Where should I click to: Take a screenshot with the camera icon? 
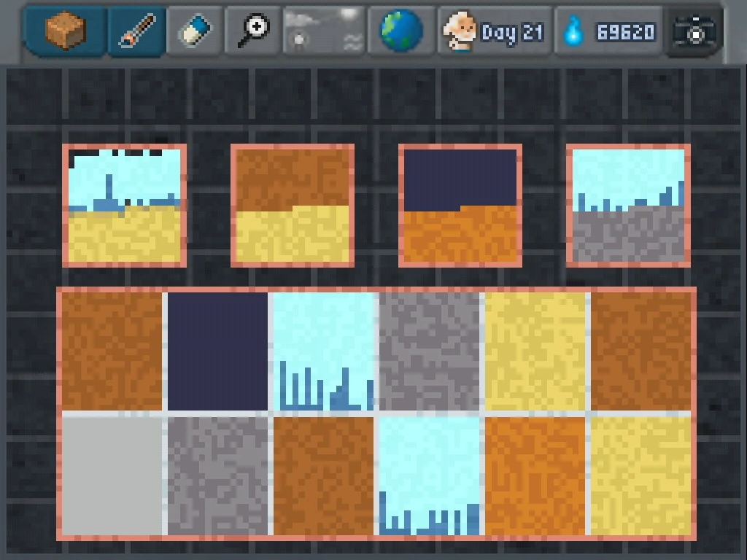pyautogui.click(x=694, y=31)
